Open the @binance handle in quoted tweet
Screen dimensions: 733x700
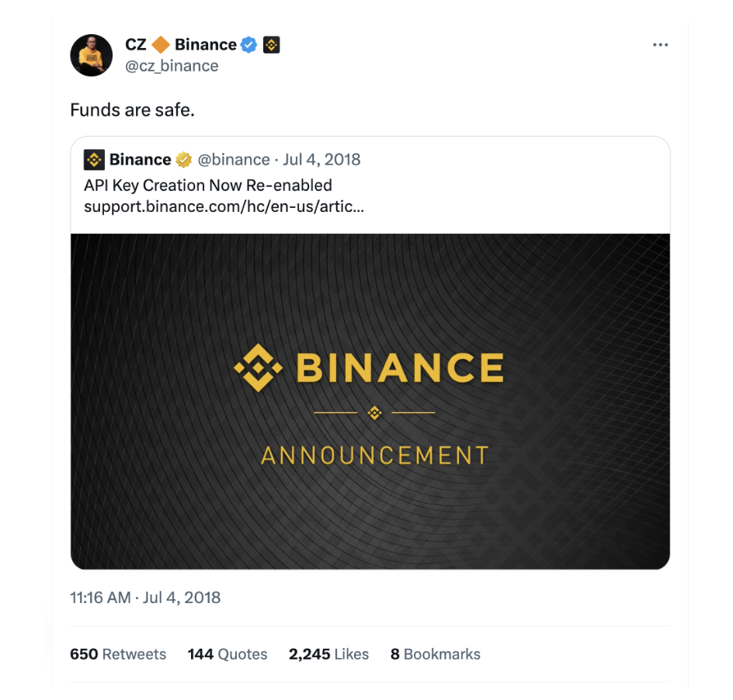click(234, 160)
